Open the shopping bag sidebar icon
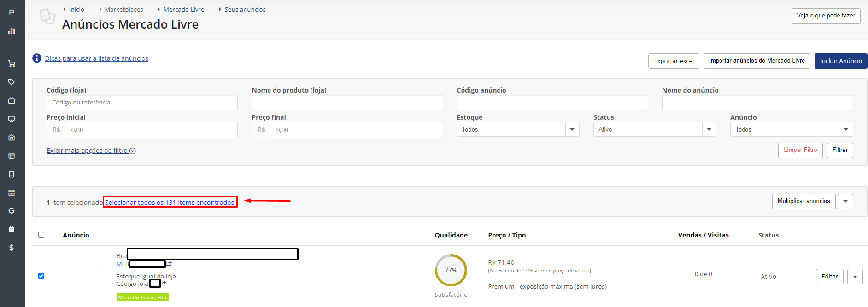868x307 pixels. (12, 229)
